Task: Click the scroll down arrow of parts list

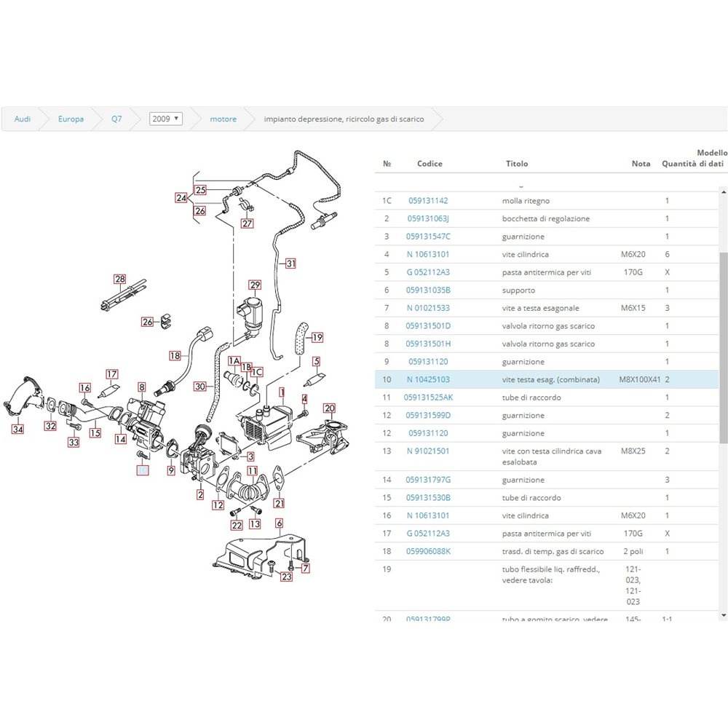Action: pyautogui.click(x=723, y=616)
